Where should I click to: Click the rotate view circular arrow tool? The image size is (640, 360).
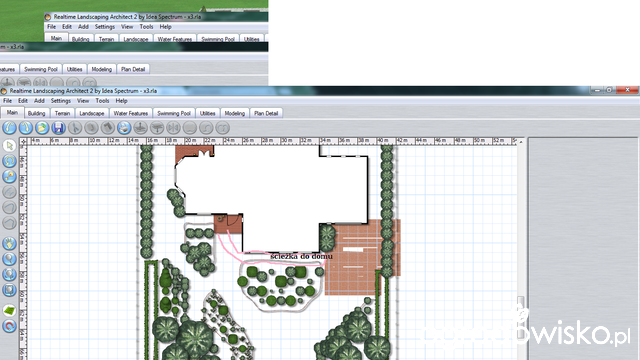(9, 161)
